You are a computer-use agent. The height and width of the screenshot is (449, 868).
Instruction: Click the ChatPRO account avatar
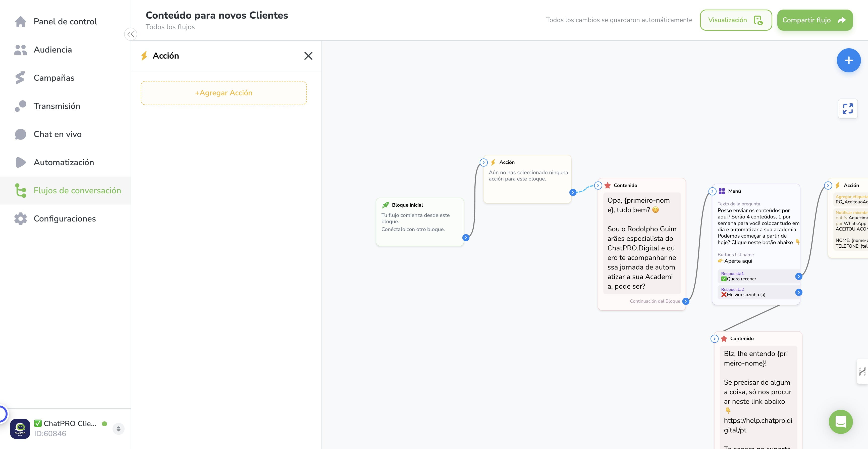[20, 429]
